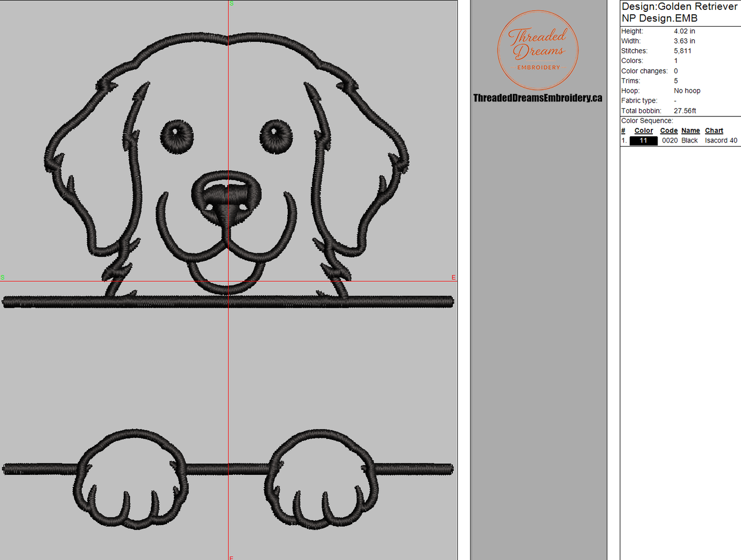
Task: Click the thread code 0020
Action: point(670,140)
